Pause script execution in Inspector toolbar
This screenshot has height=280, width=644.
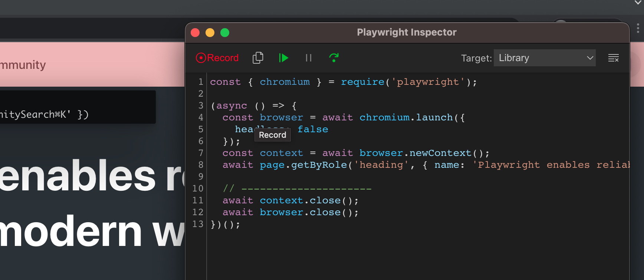(309, 58)
